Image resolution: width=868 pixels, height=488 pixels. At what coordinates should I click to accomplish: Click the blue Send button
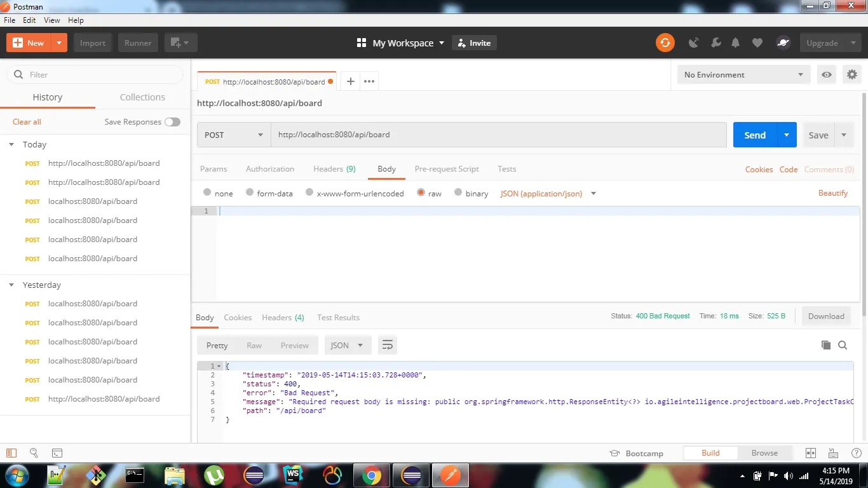755,135
